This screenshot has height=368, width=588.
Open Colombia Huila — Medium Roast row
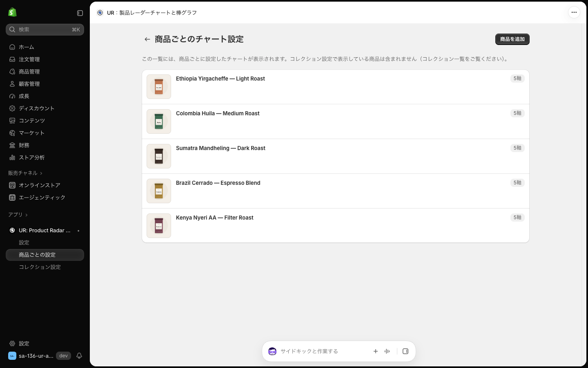click(336, 121)
